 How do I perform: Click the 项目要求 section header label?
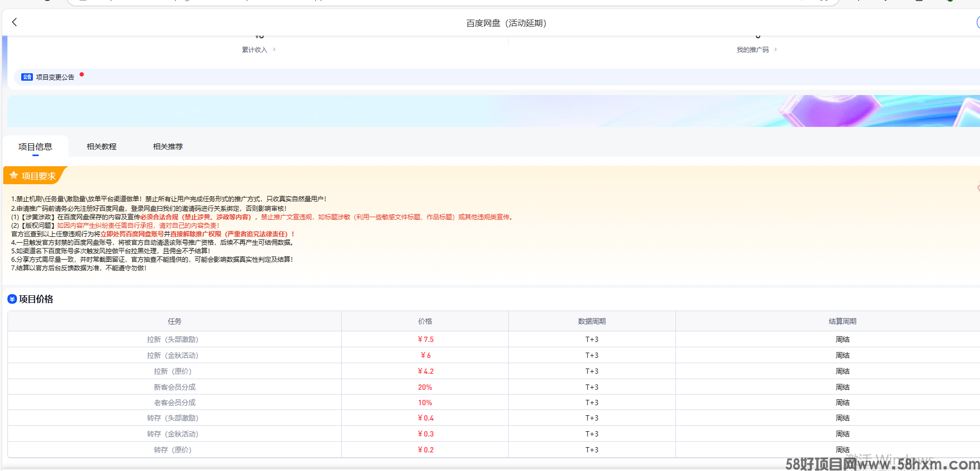(39, 176)
